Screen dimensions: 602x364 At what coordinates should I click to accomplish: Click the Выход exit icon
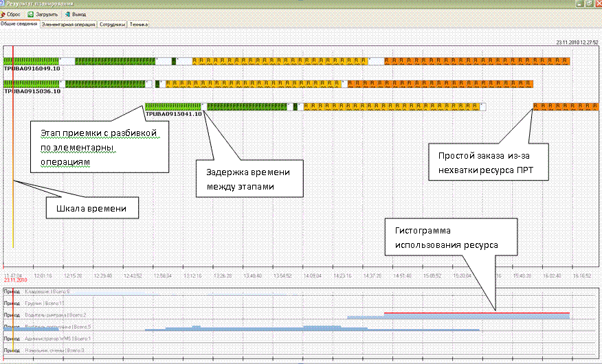coord(65,14)
